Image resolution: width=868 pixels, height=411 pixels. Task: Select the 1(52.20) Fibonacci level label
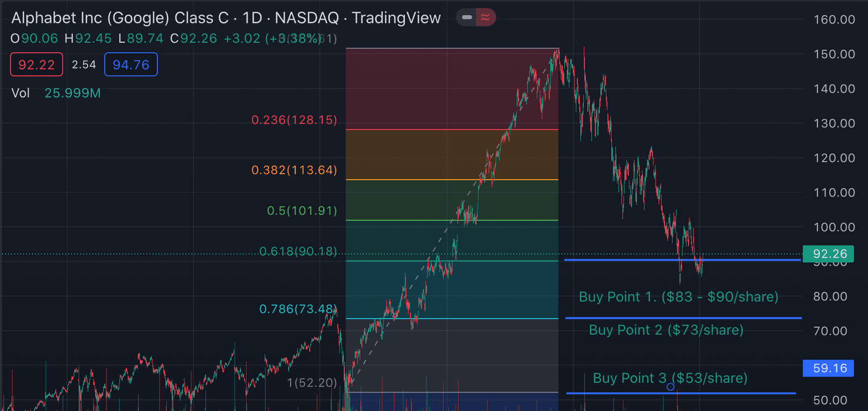312,382
